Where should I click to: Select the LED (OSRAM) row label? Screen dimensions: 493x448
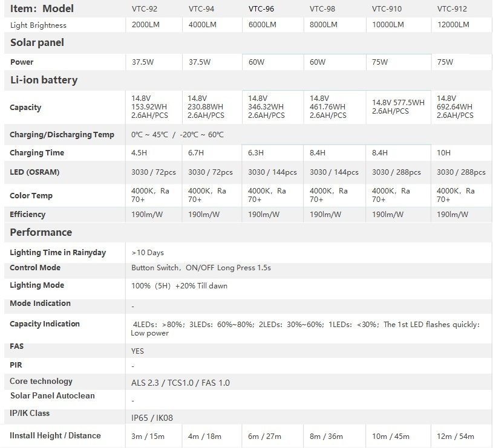coord(34,172)
